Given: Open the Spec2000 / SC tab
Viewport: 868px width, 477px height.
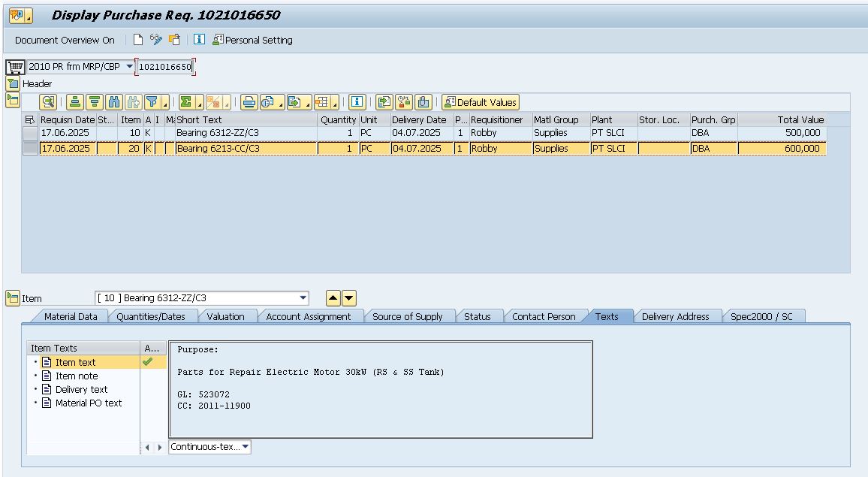Looking at the screenshot, I should [x=761, y=316].
